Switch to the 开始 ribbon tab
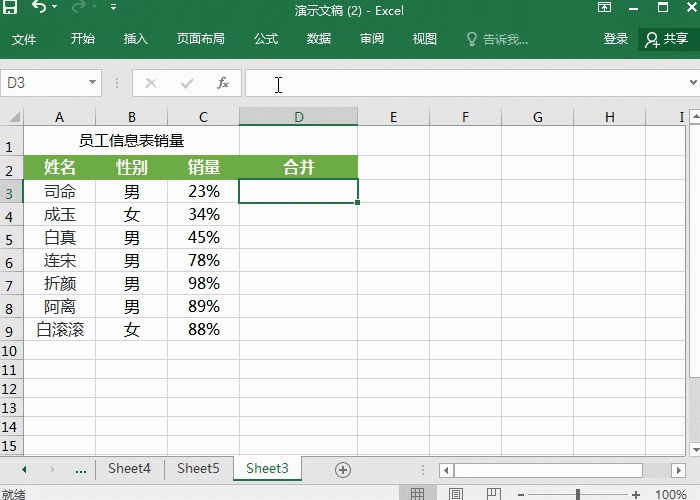Image resolution: width=700 pixels, height=500 pixels. point(83,39)
